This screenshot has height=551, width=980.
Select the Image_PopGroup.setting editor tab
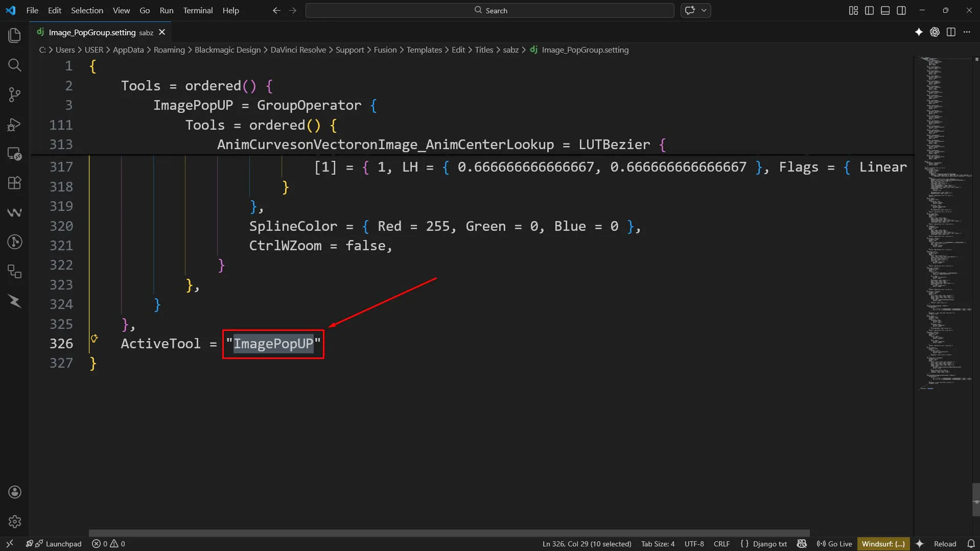[x=100, y=32]
